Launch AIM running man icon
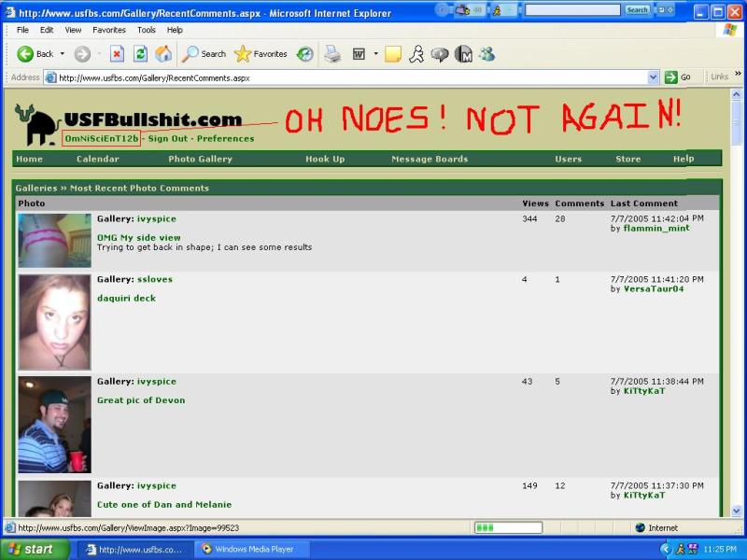Viewport: 747px width, 560px height. pos(416,54)
